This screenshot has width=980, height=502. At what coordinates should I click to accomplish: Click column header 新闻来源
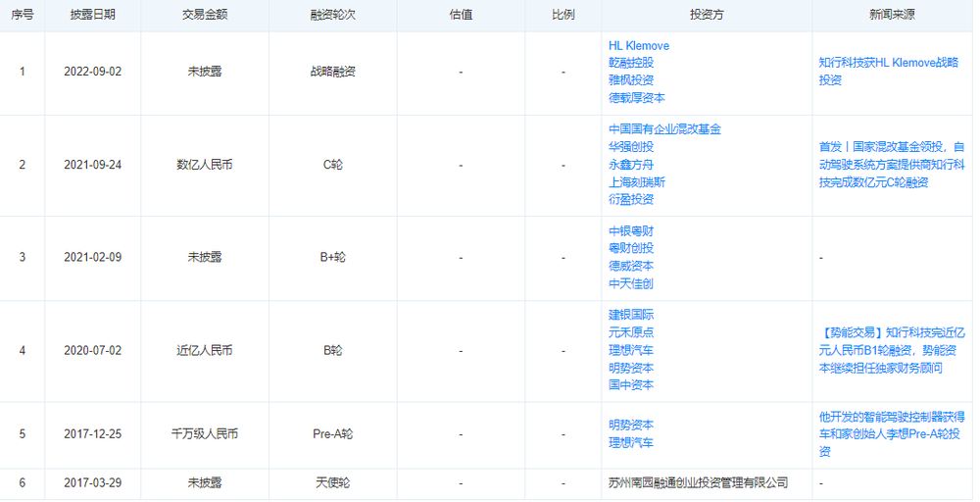click(x=892, y=15)
